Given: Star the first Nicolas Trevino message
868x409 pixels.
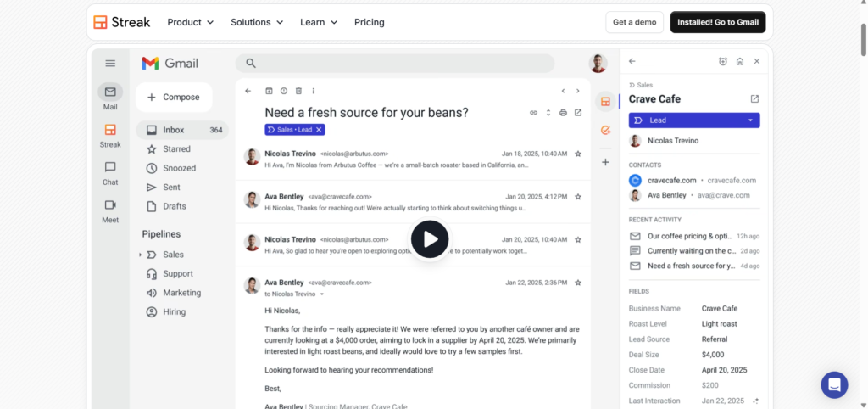Looking at the screenshot, I should tap(578, 154).
